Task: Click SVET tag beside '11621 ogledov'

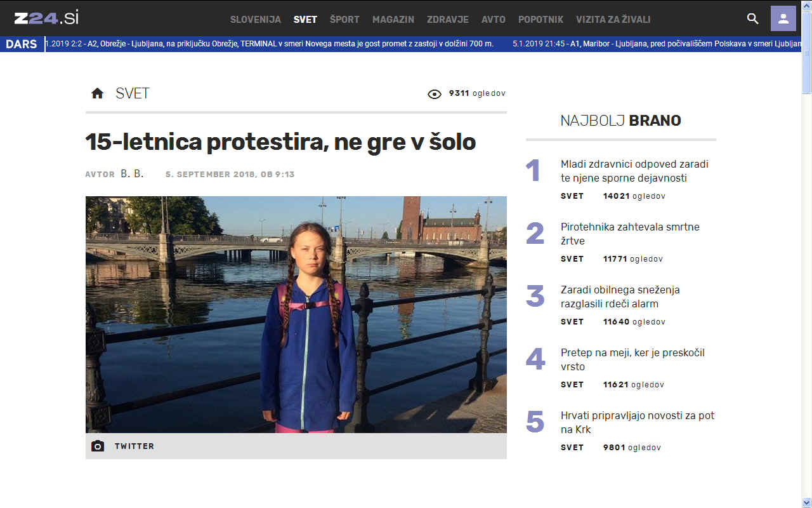Action: click(572, 385)
